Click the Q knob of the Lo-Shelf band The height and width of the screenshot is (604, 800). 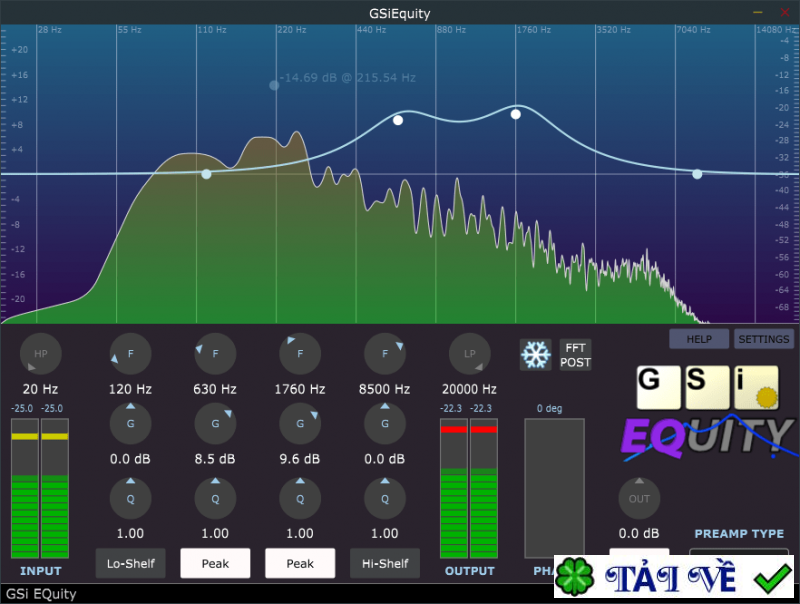coord(130,498)
